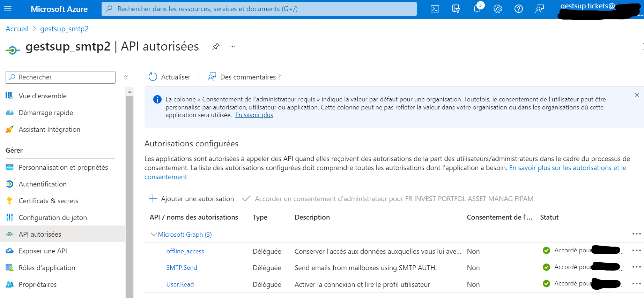Click Des commentaires ? button label

tap(250, 77)
